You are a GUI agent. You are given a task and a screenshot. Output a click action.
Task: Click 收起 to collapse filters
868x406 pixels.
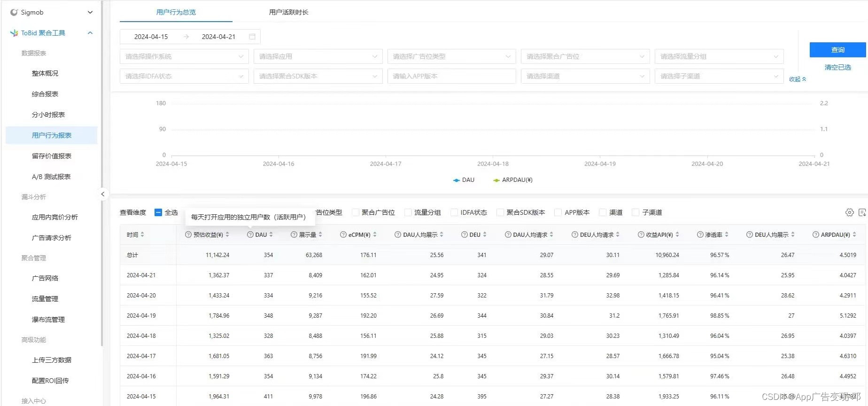(798, 79)
